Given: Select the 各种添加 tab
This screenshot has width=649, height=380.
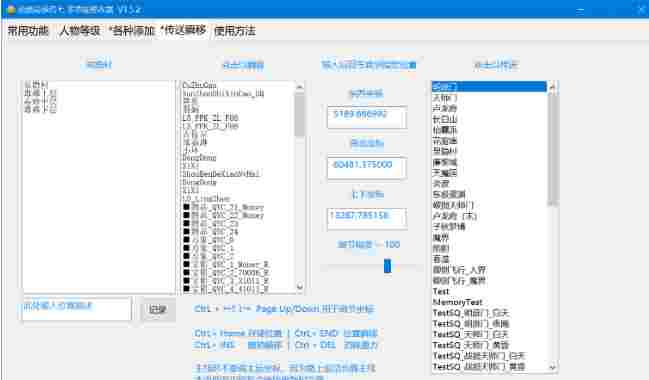Looking at the screenshot, I should 132,31.
